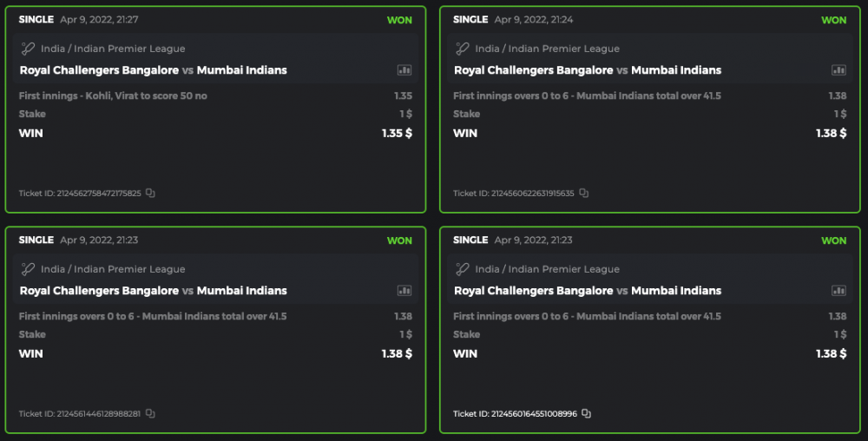Click the Kohli to score 50 selection
The image size is (868, 441).
coord(113,96)
